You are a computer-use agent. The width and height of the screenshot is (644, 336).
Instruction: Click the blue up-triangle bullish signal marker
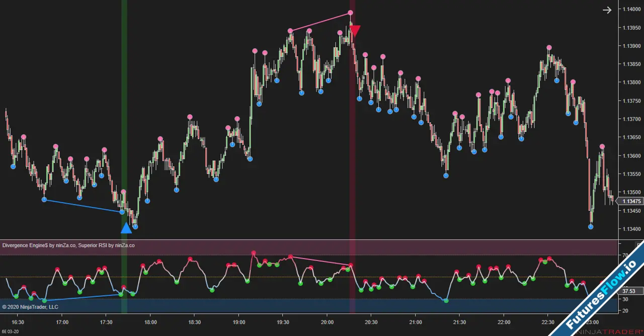[x=126, y=228]
